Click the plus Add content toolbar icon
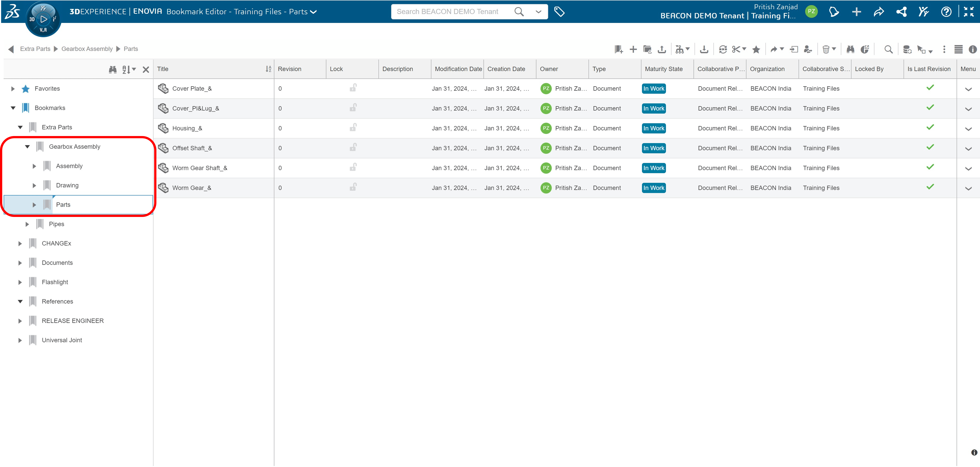980x467 pixels. (633, 49)
